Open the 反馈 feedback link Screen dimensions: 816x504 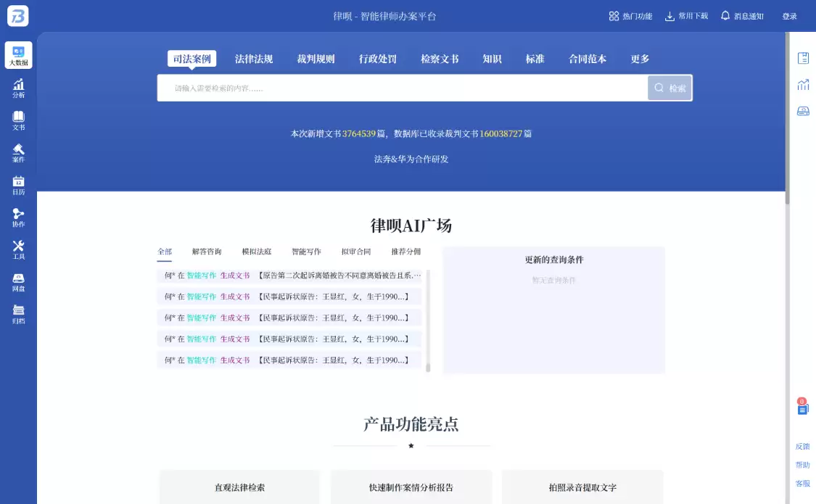coord(801,446)
